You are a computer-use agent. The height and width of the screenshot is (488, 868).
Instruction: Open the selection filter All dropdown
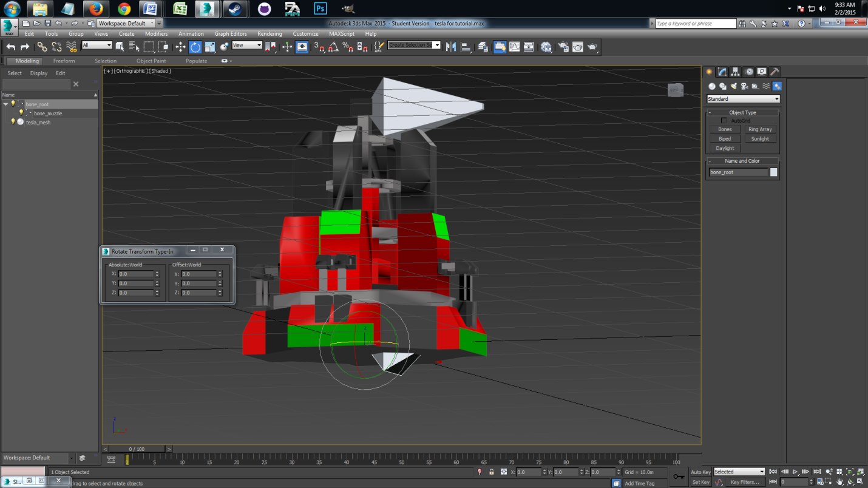click(97, 45)
